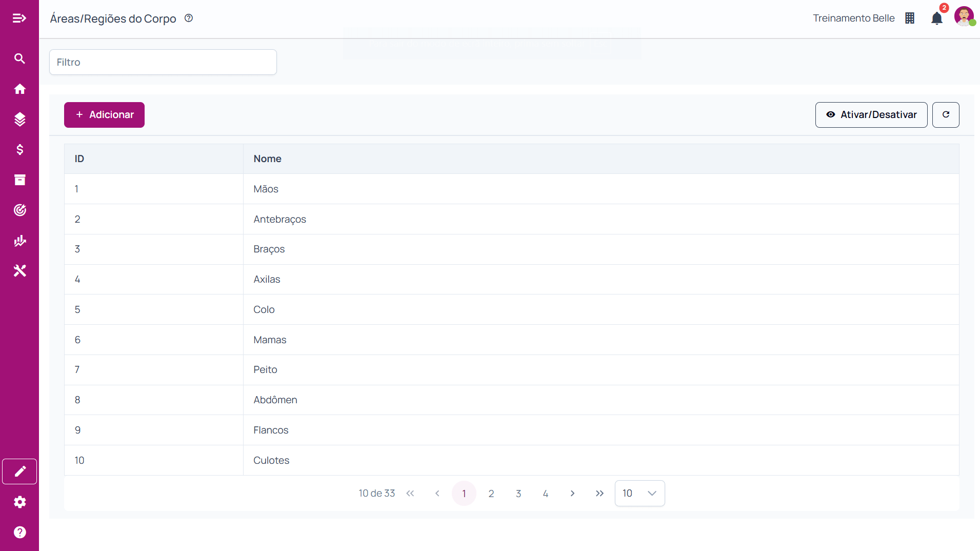The width and height of the screenshot is (980, 551).
Task: Open the archive box icon in the sidebar
Action: [x=19, y=180]
